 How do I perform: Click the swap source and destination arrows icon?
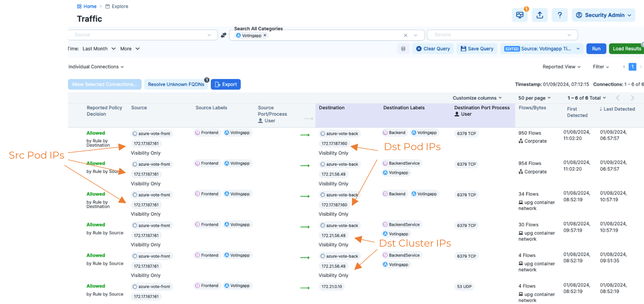point(223,35)
